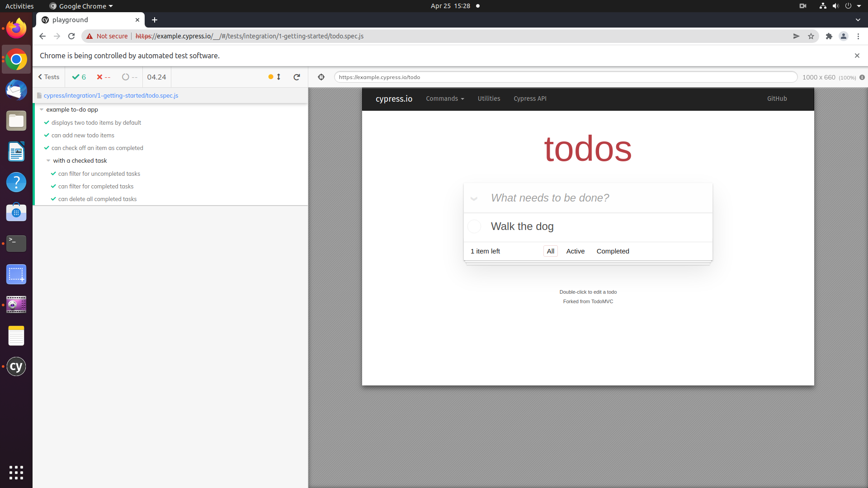
Task: Rerun all tests with reload icon
Action: point(297,77)
